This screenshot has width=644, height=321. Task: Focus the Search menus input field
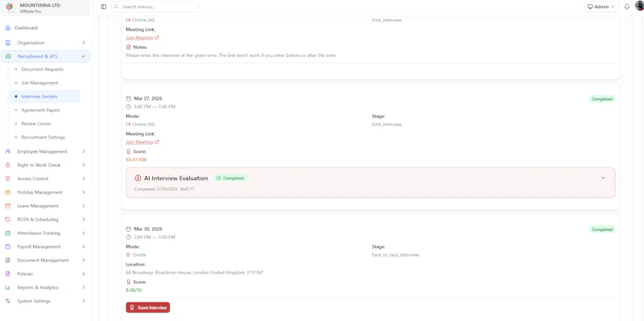155,6
